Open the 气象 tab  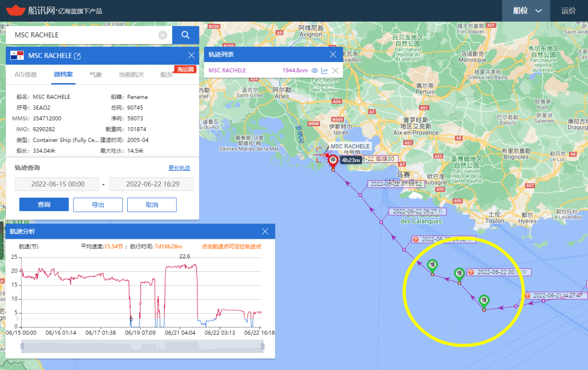pyautogui.click(x=96, y=74)
